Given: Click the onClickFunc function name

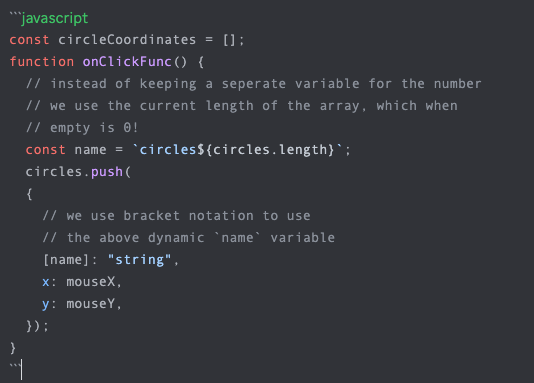Looking at the screenshot, I should click(x=127, y=62).
